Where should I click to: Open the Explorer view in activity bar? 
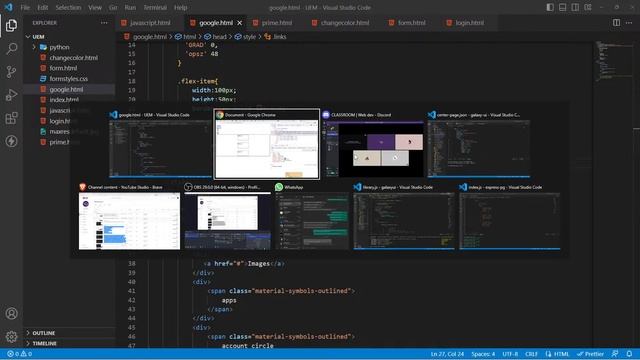click(11, 25)
